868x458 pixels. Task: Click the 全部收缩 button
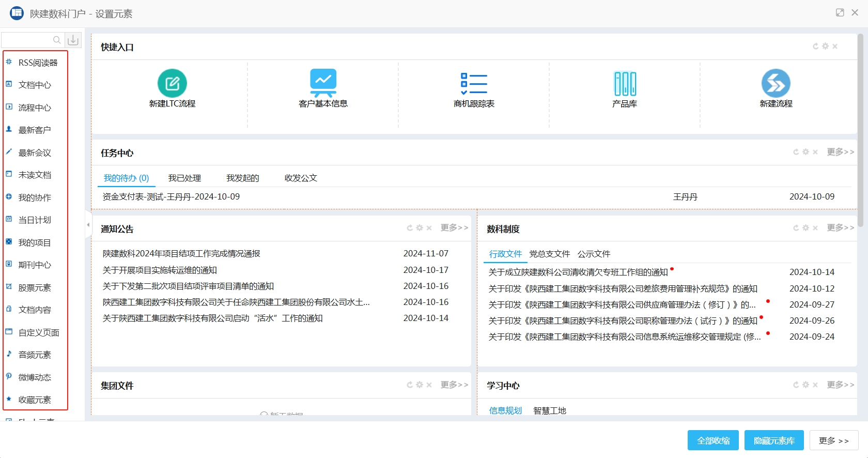(713, 440)
